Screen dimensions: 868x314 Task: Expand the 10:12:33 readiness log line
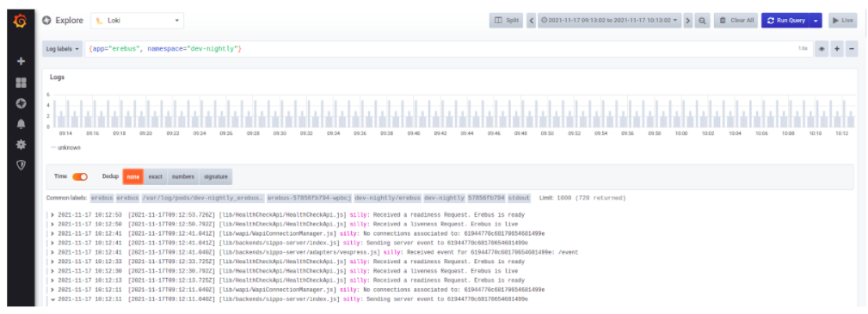tap(52, 262)
